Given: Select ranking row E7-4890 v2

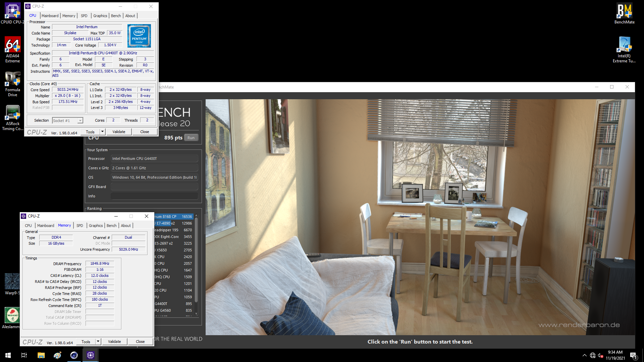Looking at the screenshot, I should point(174,223).
